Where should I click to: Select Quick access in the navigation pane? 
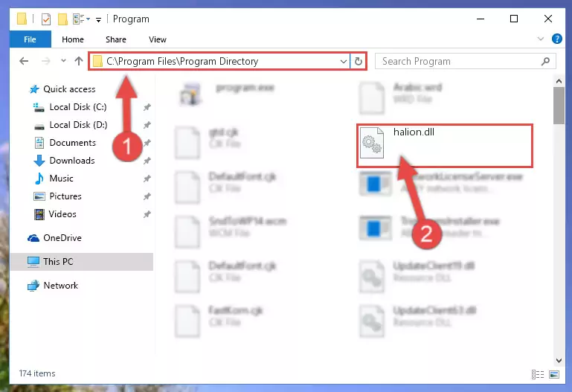69,89
